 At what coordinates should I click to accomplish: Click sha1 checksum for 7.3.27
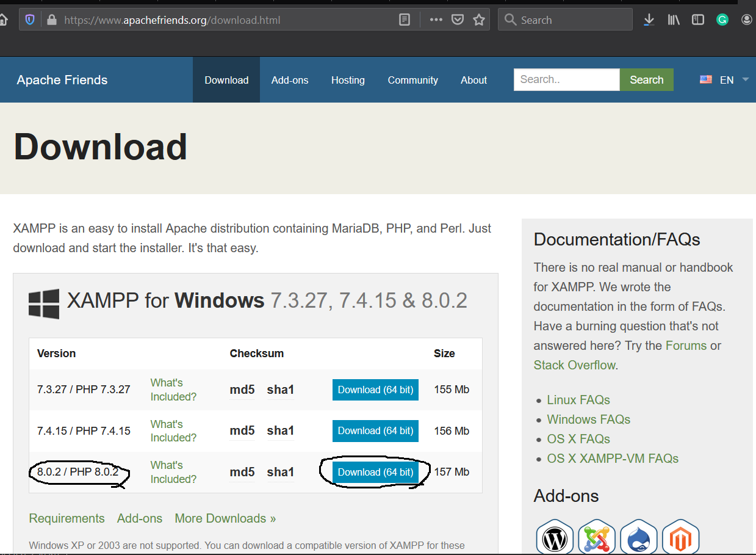pos(281,390)
